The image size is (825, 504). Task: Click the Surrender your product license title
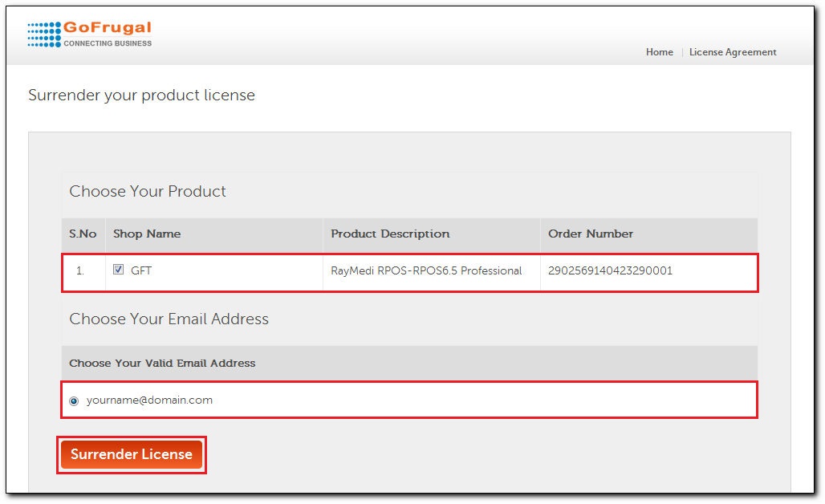[x=141, y=96]
